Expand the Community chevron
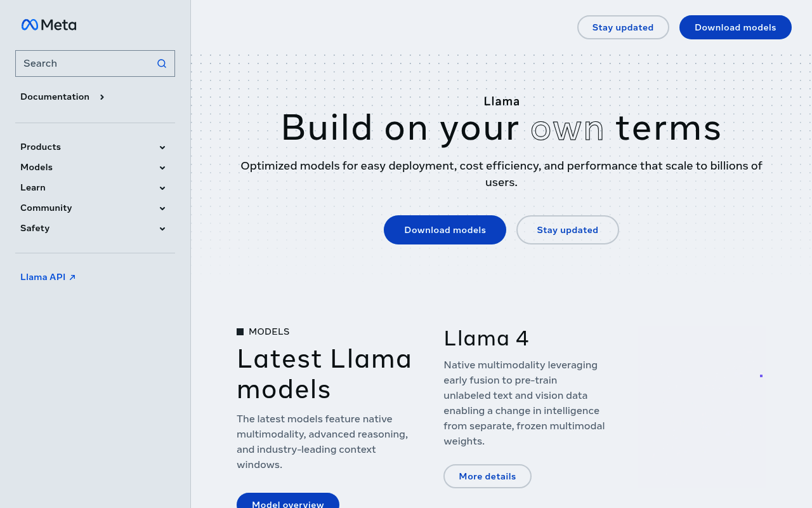812x508 pixels. coord(162,208)
